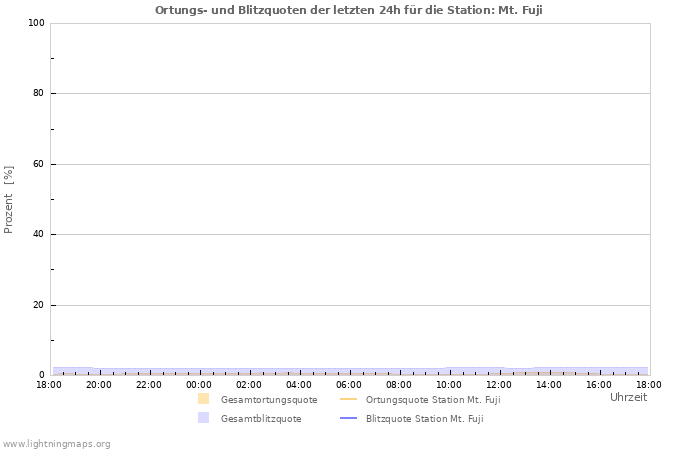Screen dimensions: 700x450
Task: Click the blue Blitzquote line legend marker
Action: pyautogui.click(x=348, y=418)
